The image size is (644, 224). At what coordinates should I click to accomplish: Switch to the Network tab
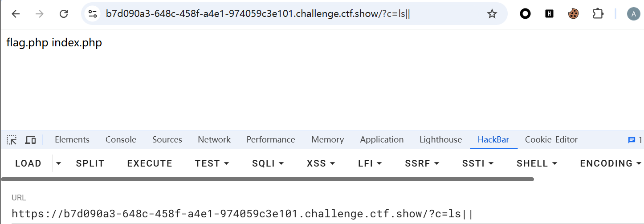(x=214, y=140)
